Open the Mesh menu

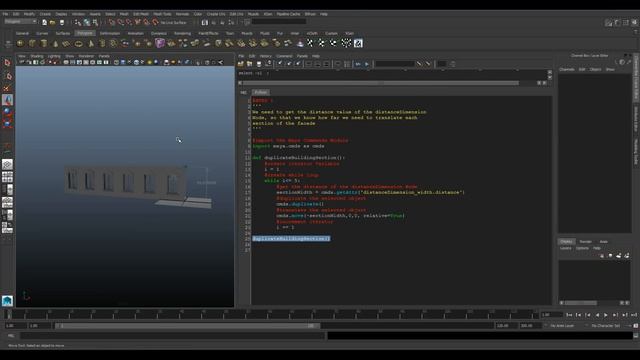124,14
